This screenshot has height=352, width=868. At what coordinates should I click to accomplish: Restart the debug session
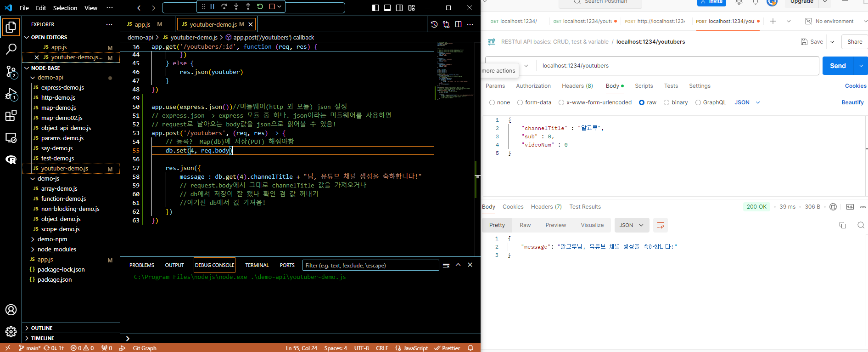click(260, 6)
